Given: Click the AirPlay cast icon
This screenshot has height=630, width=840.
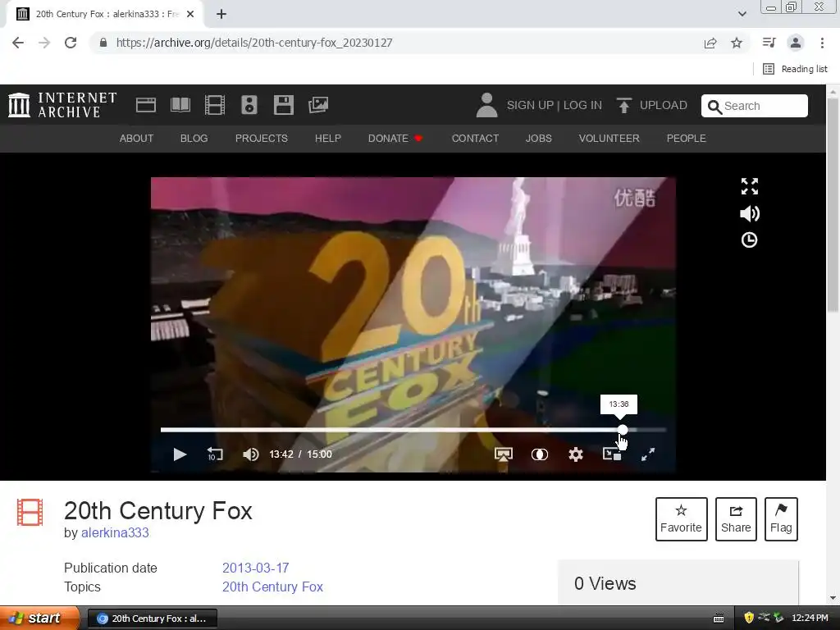Looking at the screenshot, I should tap(503, 454).
